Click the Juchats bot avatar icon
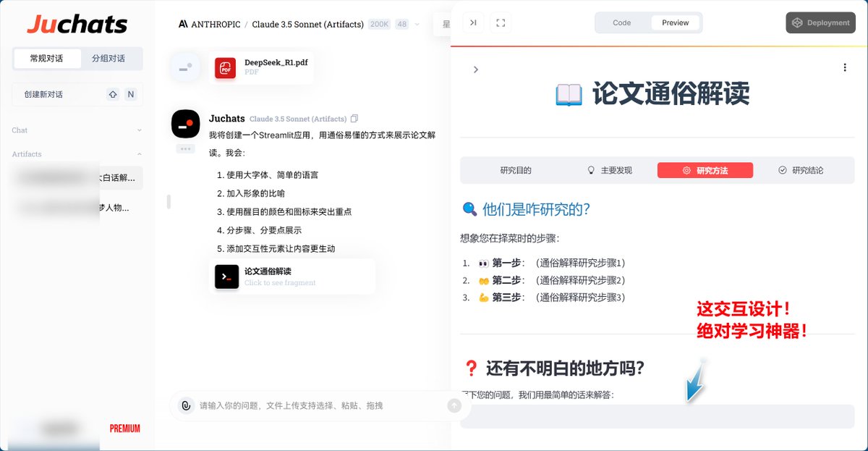Image resolution: width=868 pixels, height=451 pixels. pyautogui.click(x=186, y=124)
